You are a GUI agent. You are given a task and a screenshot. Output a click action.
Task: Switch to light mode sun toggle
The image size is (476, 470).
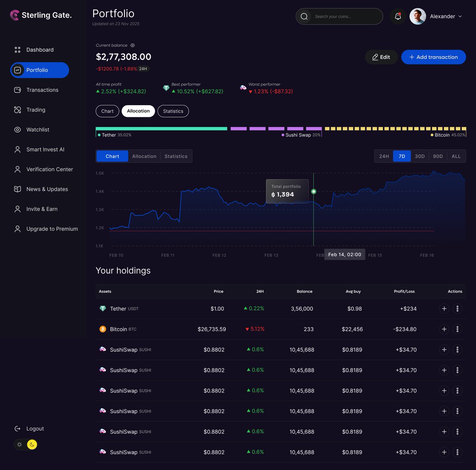(x=19, y=445)
